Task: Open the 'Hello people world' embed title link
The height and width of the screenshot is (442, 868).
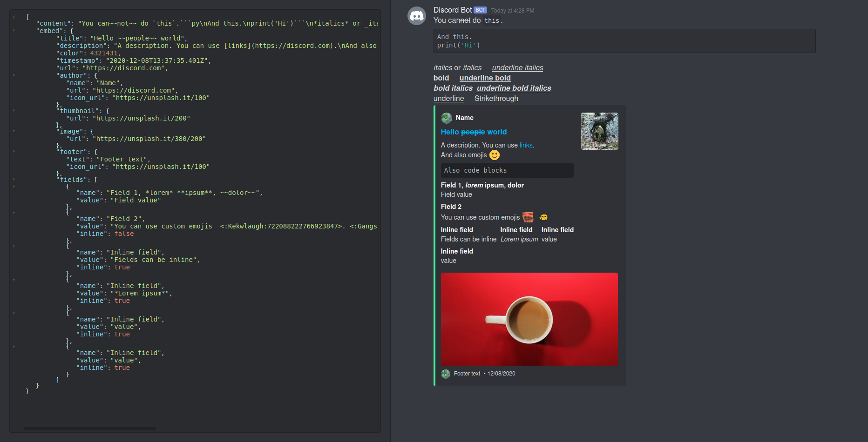Action: click(x=474, y=132)
